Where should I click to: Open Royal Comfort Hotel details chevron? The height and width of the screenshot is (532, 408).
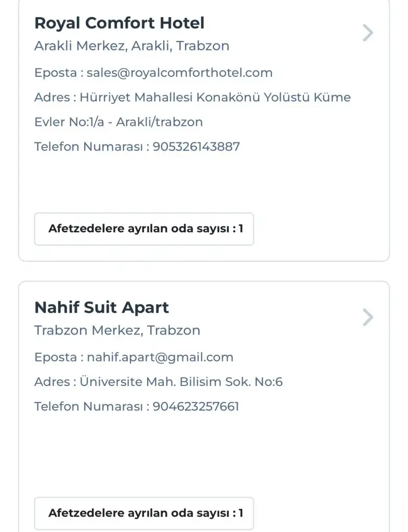click(367, 33)
